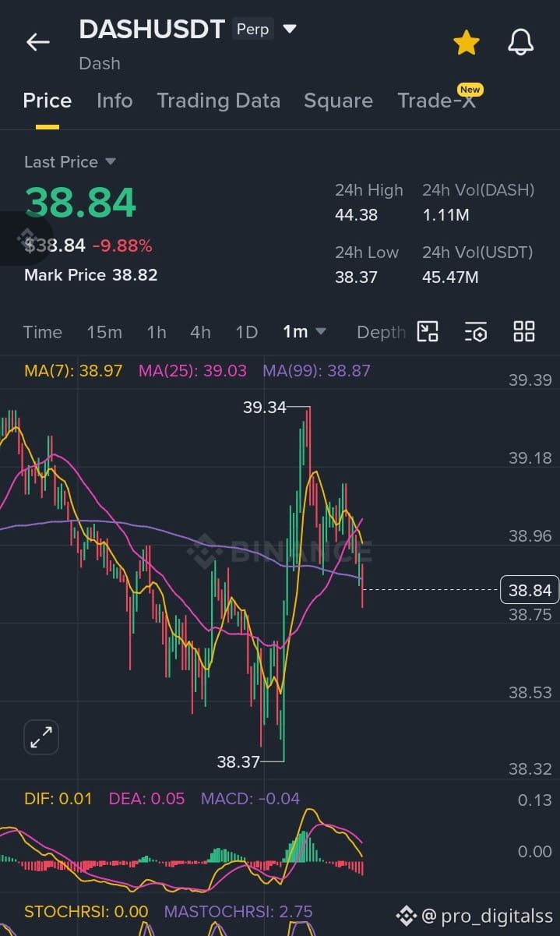560x936 pixels.
Task: Click the chart drawing tools icon
Action: 428,331
